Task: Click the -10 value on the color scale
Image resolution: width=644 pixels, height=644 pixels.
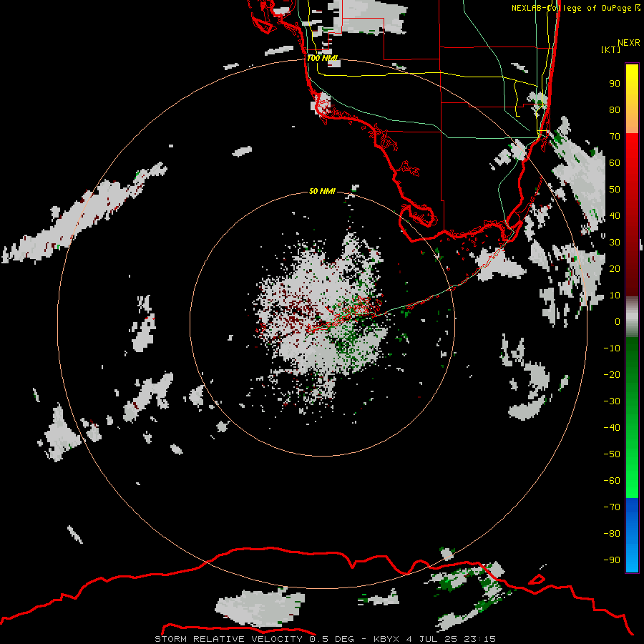Action: (x=612, y=348)
